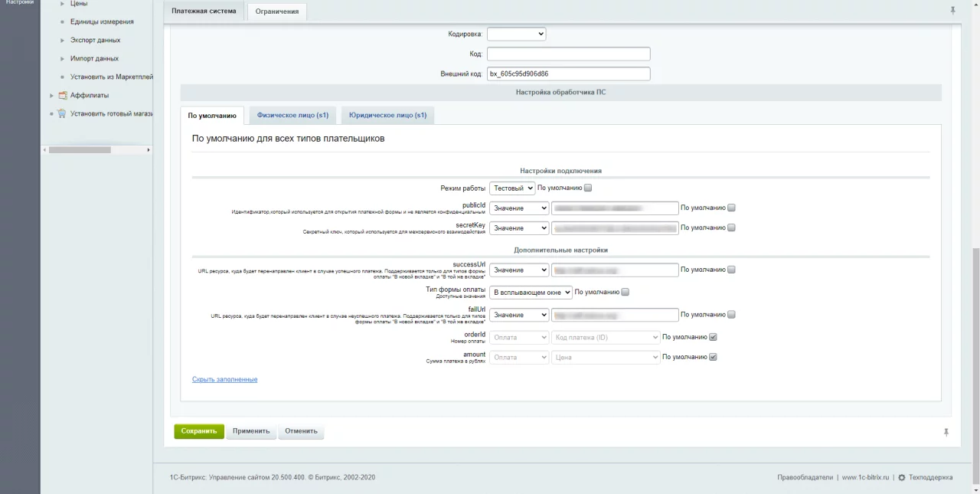Click the sidebar horizontal scrollbar left arrow

(44, 150)
